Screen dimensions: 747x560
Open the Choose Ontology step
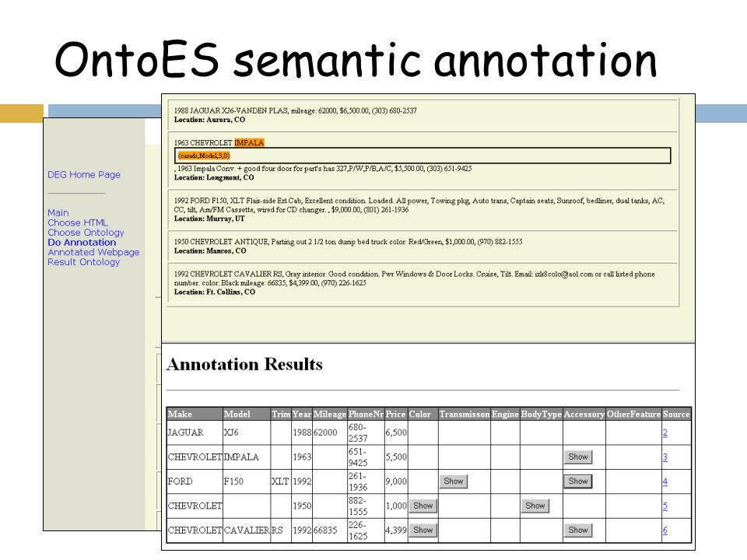point(86,233)
